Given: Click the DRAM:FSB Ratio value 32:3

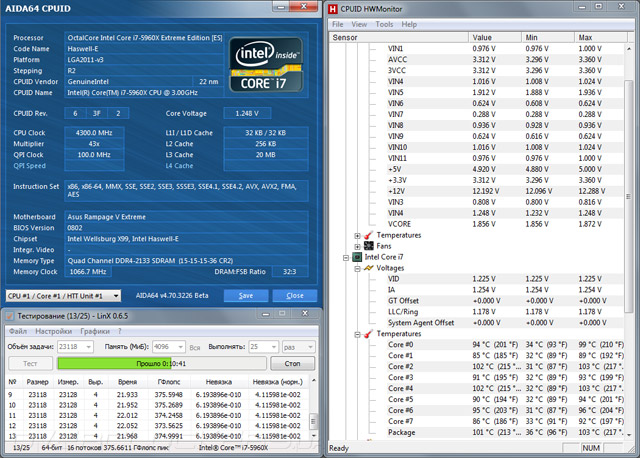Looking at the screenshot, I should point(289,271).
